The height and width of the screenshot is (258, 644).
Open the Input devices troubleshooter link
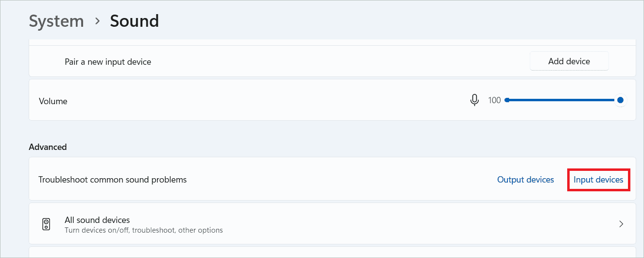tap(598, 180)
